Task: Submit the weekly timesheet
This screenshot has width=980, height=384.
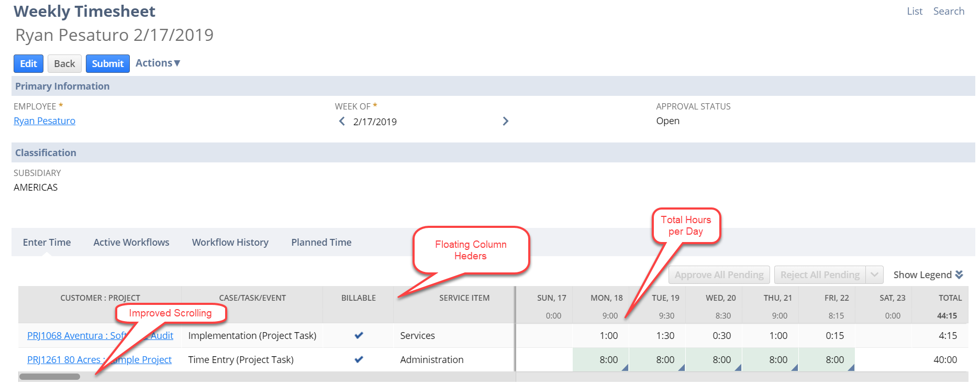Action: coord(107,63)
